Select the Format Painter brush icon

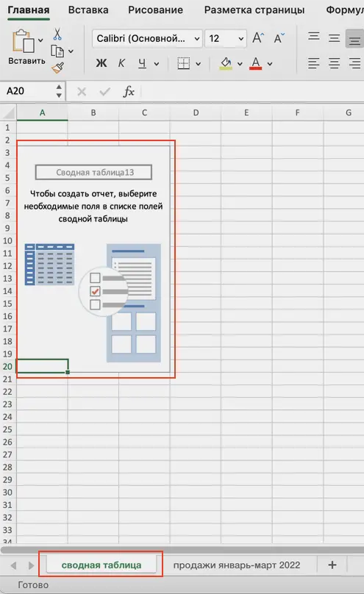click(58, 68)
